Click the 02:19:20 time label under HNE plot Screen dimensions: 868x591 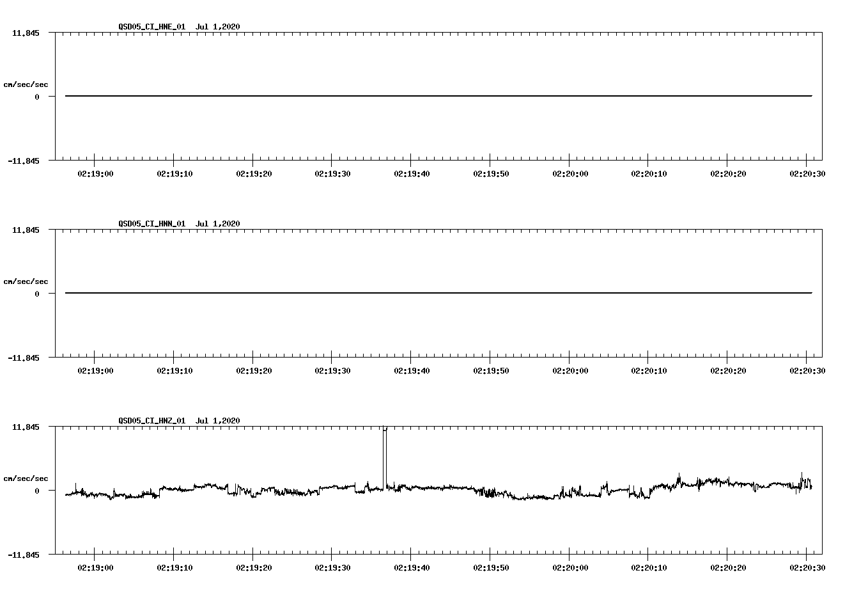tap(254, 173)
